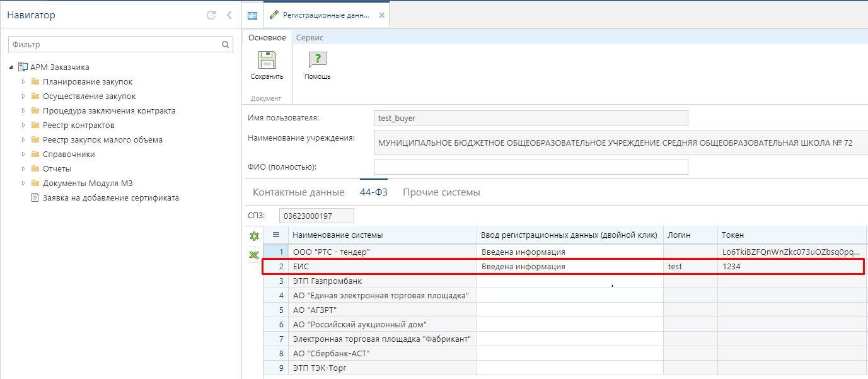Click the Save (Сохранить) floppy disk icon
This screenshot has width=868, height=379.
coord(267,61)
